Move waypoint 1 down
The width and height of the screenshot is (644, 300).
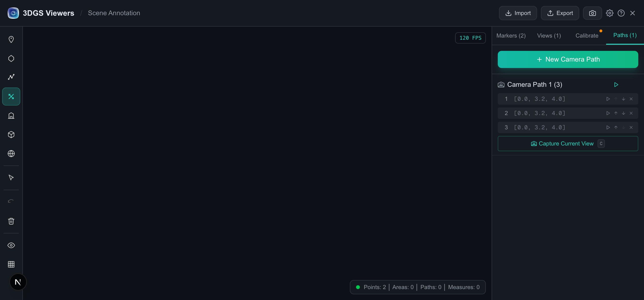624,99
